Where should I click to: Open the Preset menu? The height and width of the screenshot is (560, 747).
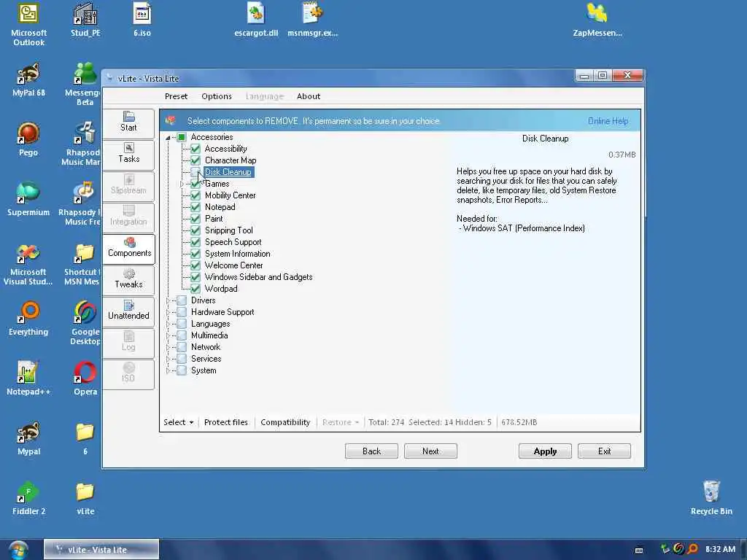tap(176, 96)
